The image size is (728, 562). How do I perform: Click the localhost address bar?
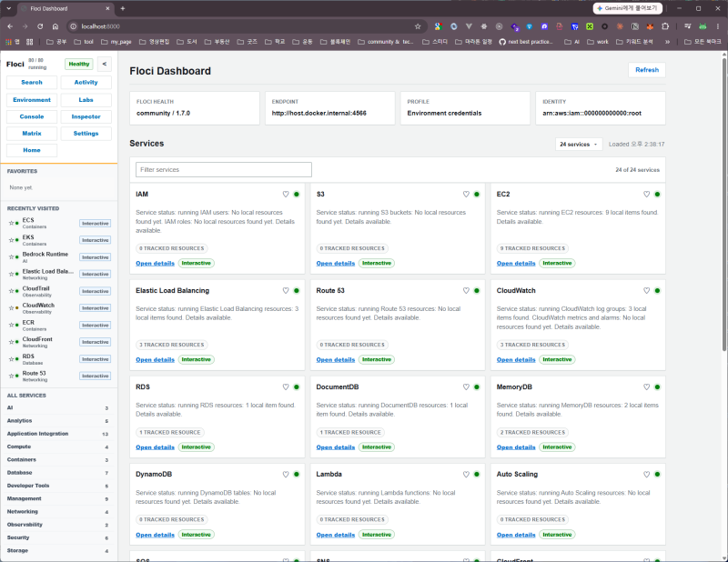coord(246,26)
